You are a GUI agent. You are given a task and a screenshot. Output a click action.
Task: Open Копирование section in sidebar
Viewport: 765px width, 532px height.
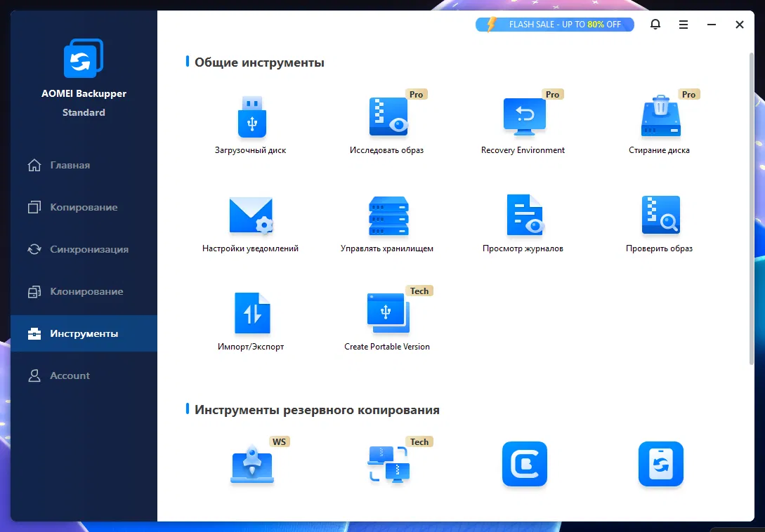84,207
